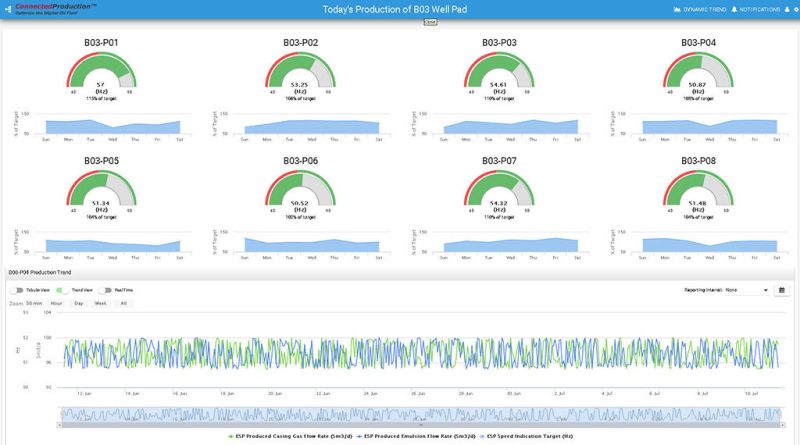Viewport: 800px width, 445px height.
Task: Click the 51.48 Hz value on B03-P08
Action: coord(697,203)
